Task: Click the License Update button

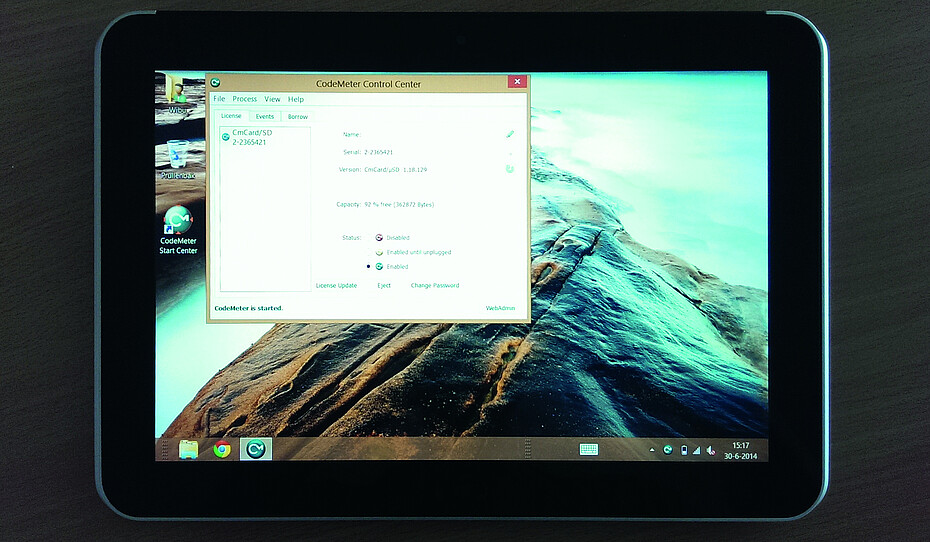Action: pyautogui.click(x=336, y=286)
